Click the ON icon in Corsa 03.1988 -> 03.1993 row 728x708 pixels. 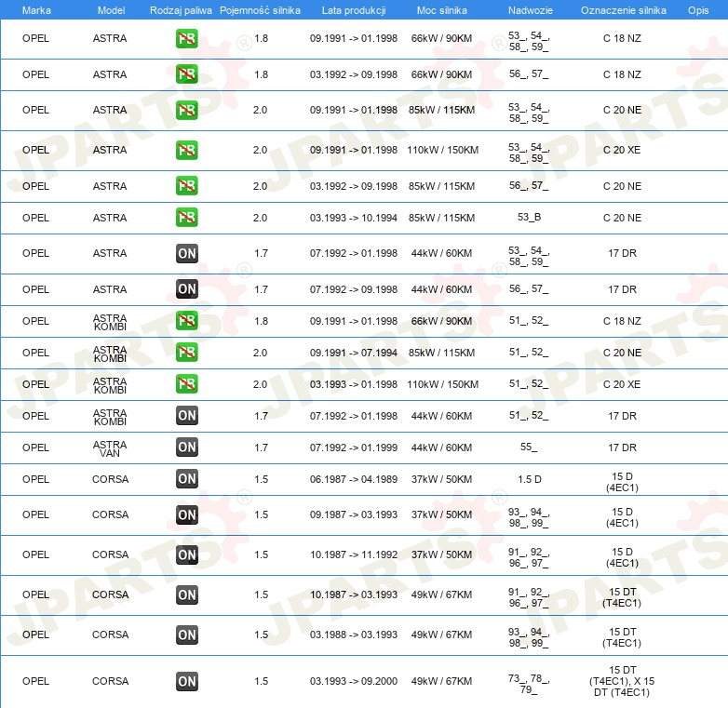point(186,635)
